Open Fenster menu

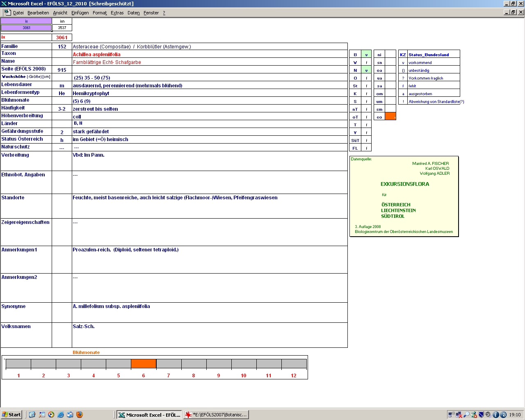[151, 13]
